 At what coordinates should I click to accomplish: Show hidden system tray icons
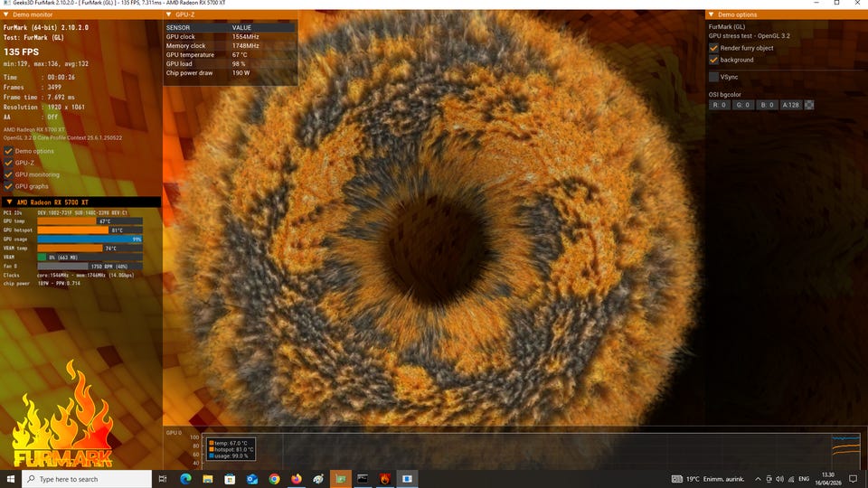tap(758, 479)
